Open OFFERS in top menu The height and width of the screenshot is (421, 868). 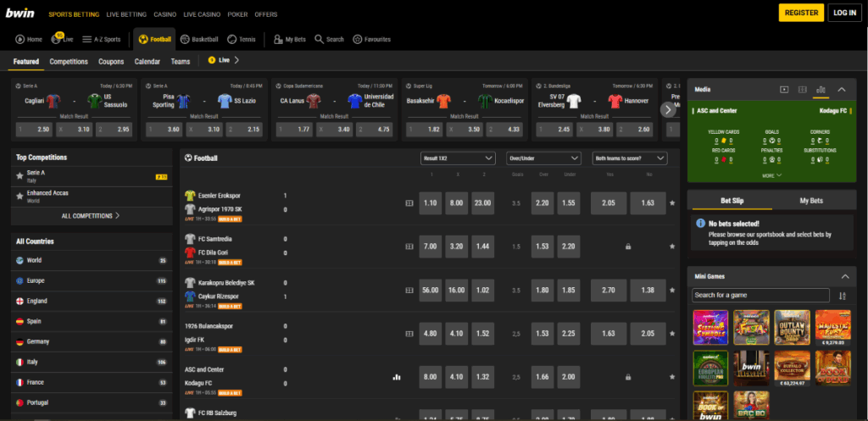267,14
